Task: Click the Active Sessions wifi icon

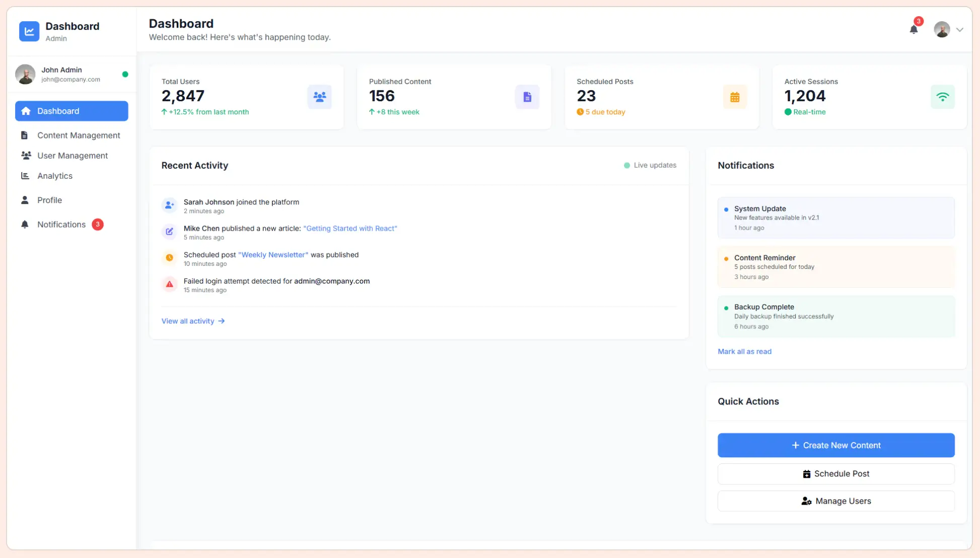Action: coord(942,97)
